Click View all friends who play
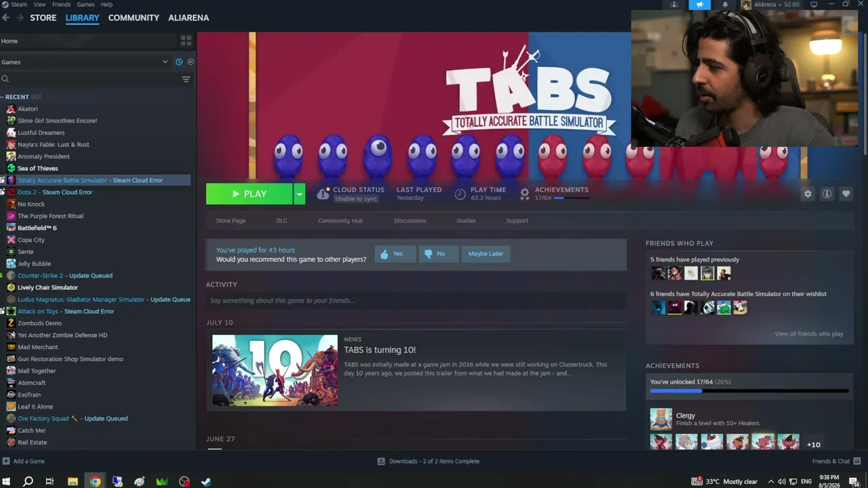This screenshot has height=488, width=868. [x=809, y=333]
